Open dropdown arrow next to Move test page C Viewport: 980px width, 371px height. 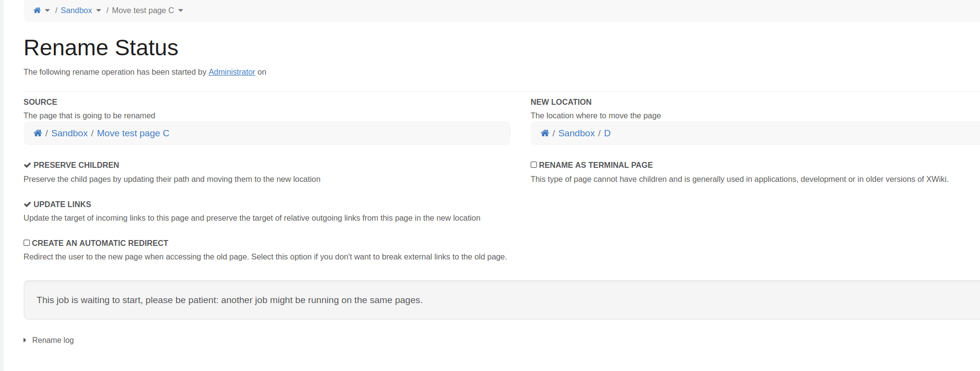pyautogui.click(x=181, y=11)
